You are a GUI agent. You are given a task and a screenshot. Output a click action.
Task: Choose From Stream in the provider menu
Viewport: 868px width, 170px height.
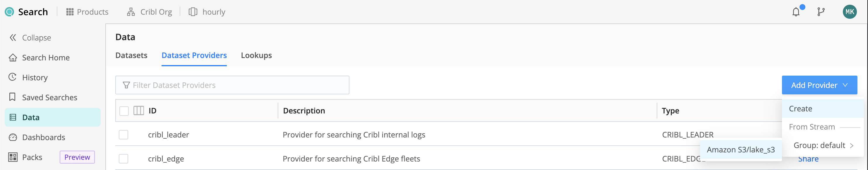tap(812, 127)
